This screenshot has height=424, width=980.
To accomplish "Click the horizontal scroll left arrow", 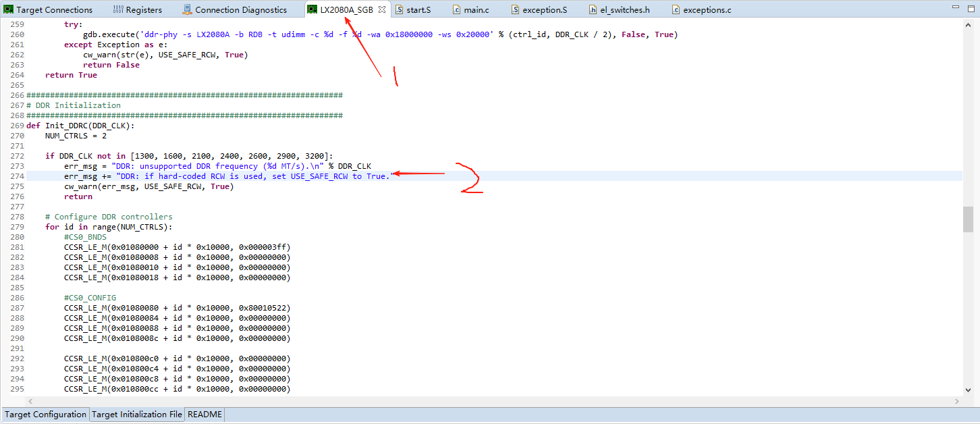I will point(30,402).
